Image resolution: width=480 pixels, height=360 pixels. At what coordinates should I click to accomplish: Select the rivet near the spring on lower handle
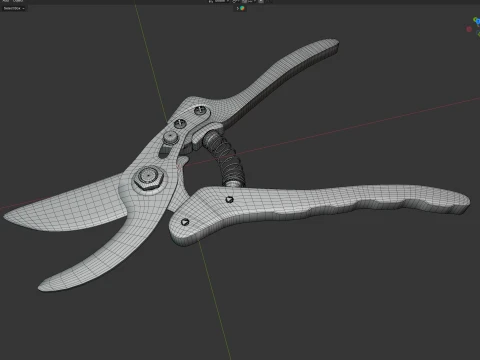pos(230,200)
